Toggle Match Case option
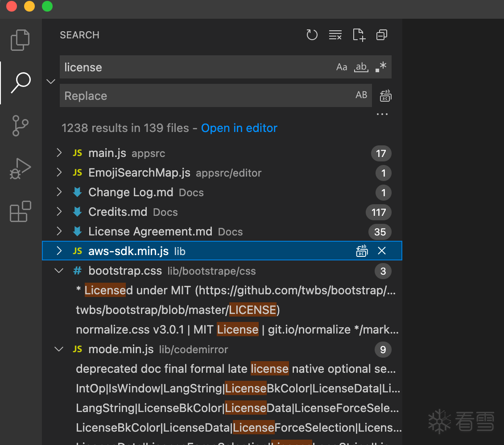Viewport: 504px width, 445px height. [342, 67]
